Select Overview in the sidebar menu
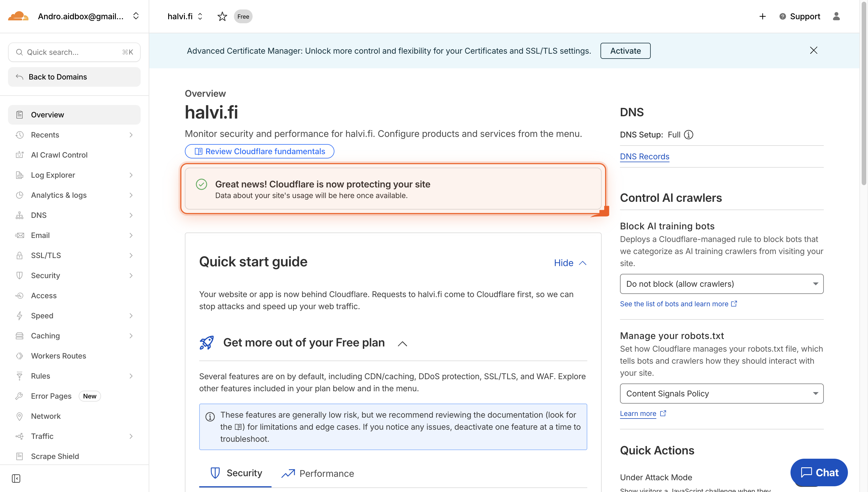Screen dimensions: 868x492 pyautogui.click(x=47, y=115)
